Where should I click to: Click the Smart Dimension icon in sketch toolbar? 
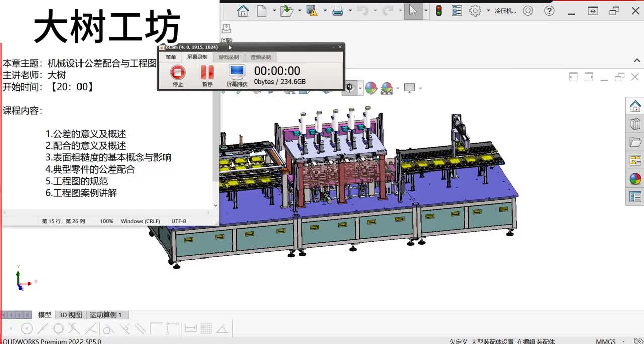pyautogui.click(x=190, y=329)
